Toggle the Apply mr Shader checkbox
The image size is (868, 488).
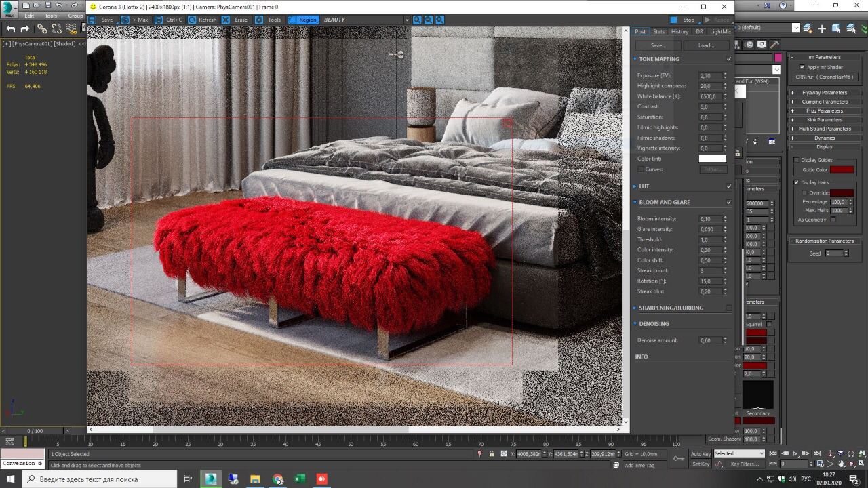(x=802, y=67)
